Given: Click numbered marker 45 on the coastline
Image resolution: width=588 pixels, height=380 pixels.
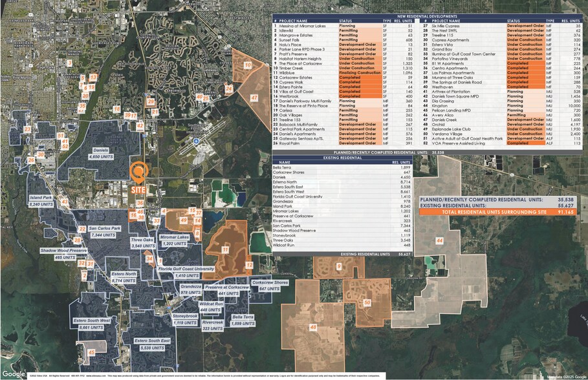Looking at the screenshot, I should point(91,352).
